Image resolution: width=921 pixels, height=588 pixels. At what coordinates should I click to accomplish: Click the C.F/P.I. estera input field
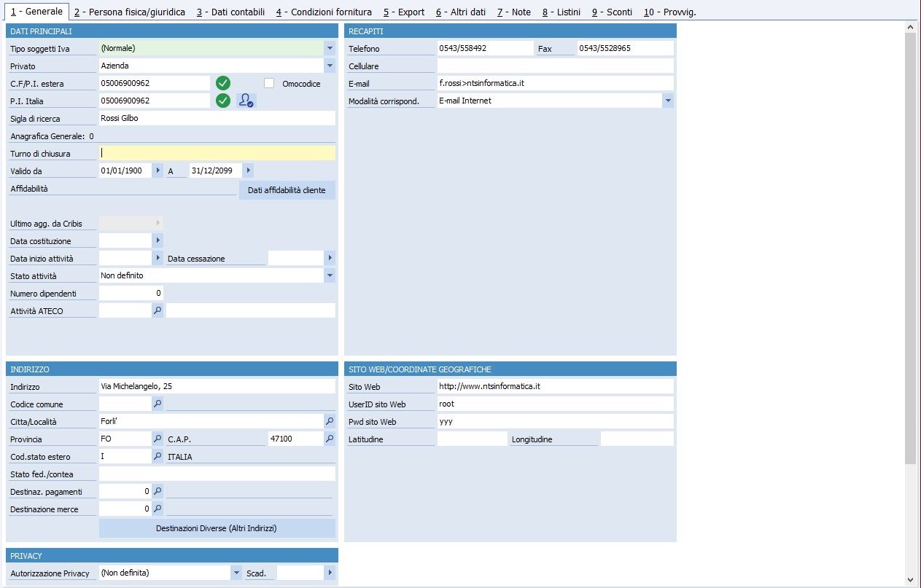(155, 83)
